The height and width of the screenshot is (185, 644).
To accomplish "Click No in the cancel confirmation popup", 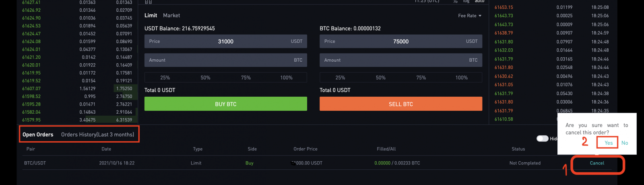I will (x=625, y=143).
